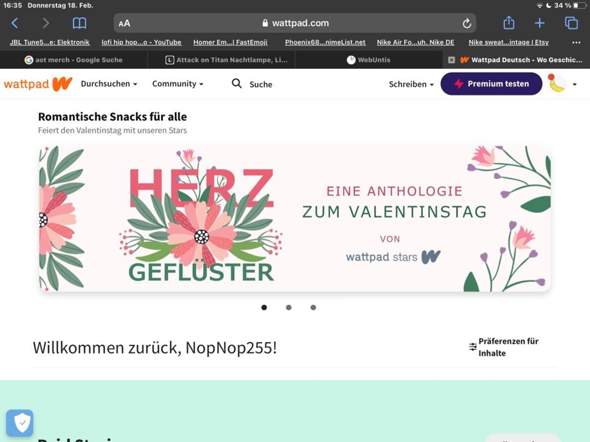Viewport: 590px width, 442px height.
Task: Click the magnifying glass search icon
Action: pyautogui.click(x=236, y=83)
